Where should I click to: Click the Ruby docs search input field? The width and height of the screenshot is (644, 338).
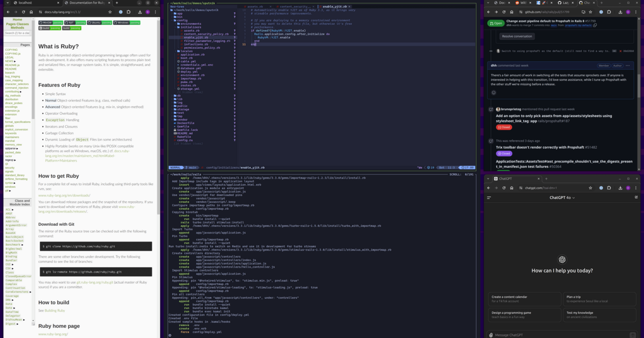pos(17,33)
